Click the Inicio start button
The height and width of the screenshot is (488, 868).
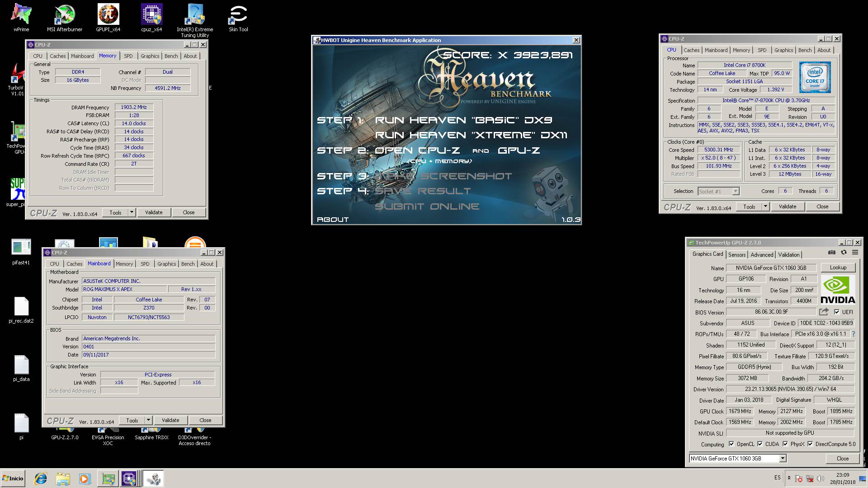point(13,479)
